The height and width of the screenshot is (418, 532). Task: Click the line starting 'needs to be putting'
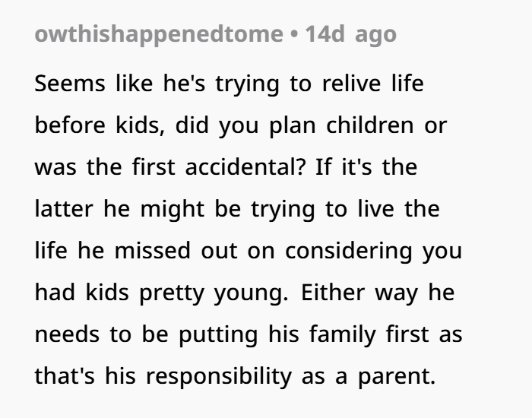(x=249, y=335)
